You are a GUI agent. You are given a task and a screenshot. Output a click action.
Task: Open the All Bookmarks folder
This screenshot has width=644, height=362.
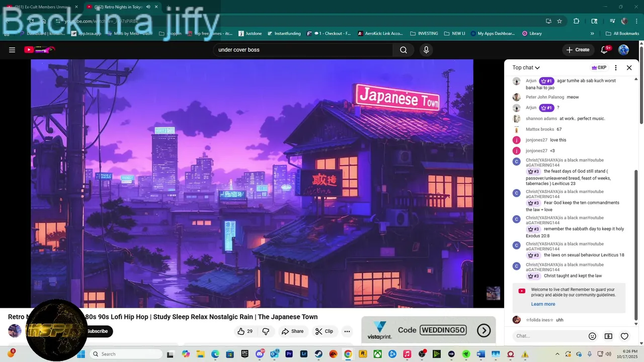[x=622, y=34]
